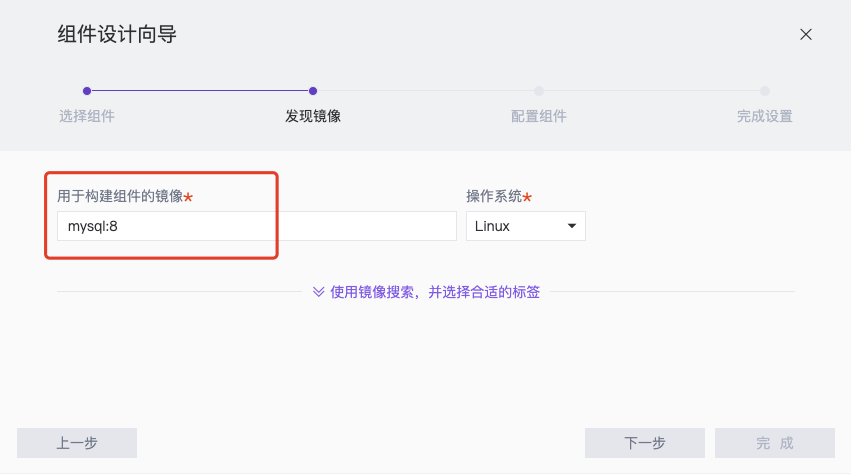Click the 用于构建组件的镜像 field label
Image resolution: width=851 pixels, height=474 pixels.
click(x=120, y=196)
